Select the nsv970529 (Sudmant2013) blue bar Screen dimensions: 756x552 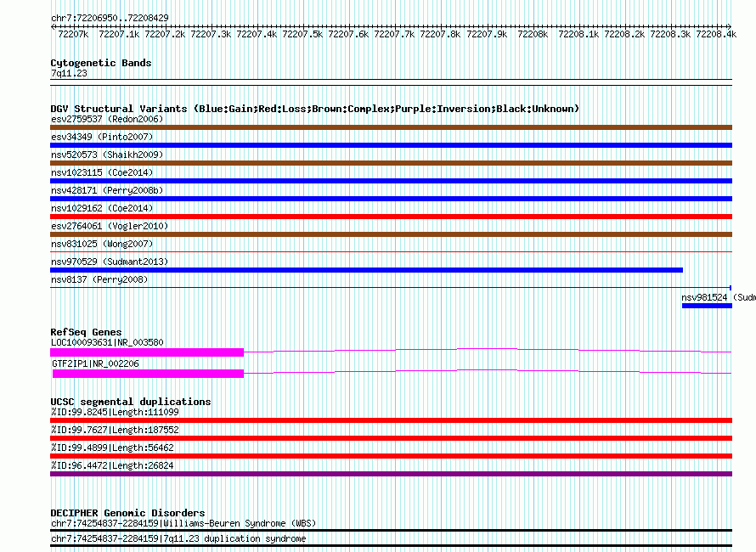pyautogui.click(x=366, y=270)
